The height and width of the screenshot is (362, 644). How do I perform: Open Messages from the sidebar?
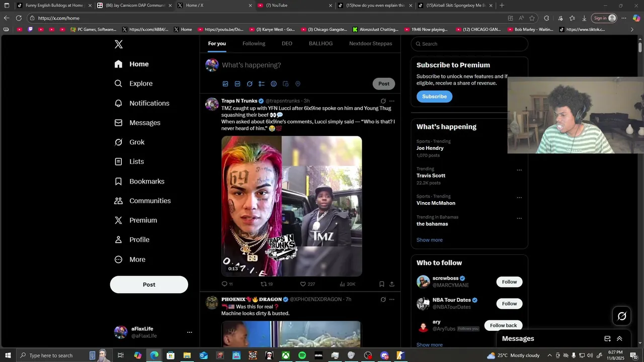pos(138,123)
